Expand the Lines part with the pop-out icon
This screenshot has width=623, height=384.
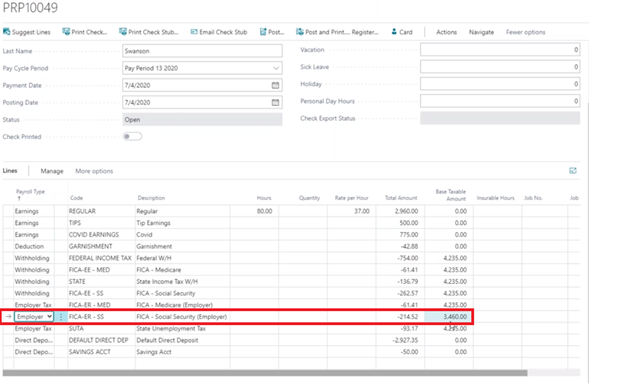573,171
